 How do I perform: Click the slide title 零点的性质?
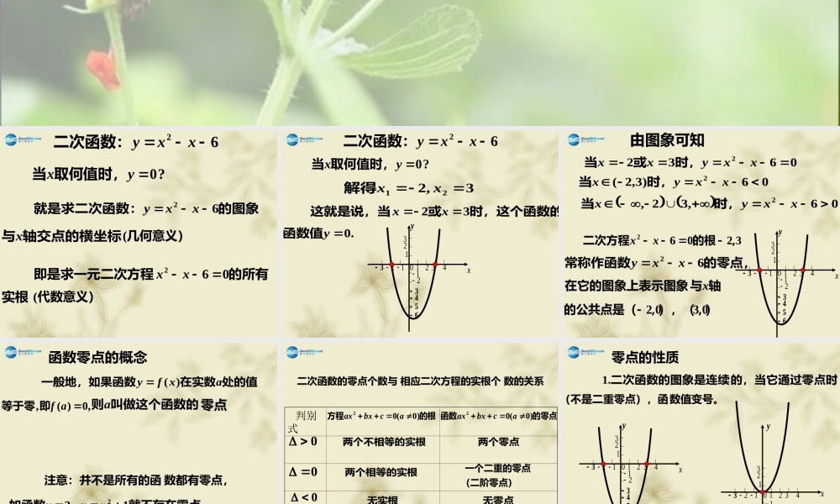tap(645, 357)
